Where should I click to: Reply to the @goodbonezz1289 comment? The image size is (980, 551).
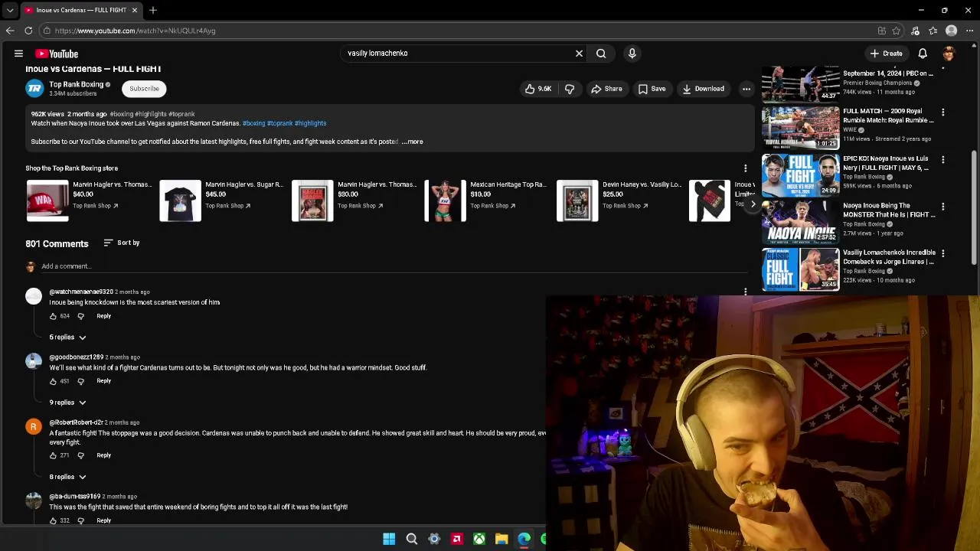point(103,381)
